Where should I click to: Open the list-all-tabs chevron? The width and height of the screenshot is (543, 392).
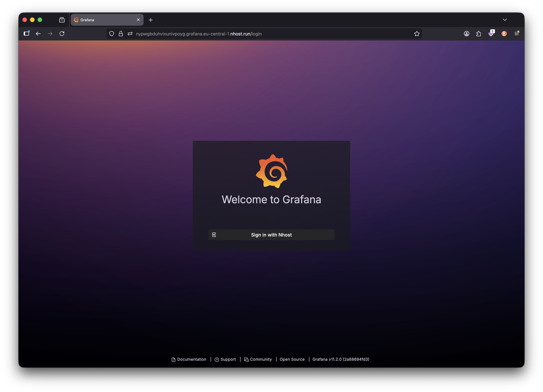(x=505, y=20)
